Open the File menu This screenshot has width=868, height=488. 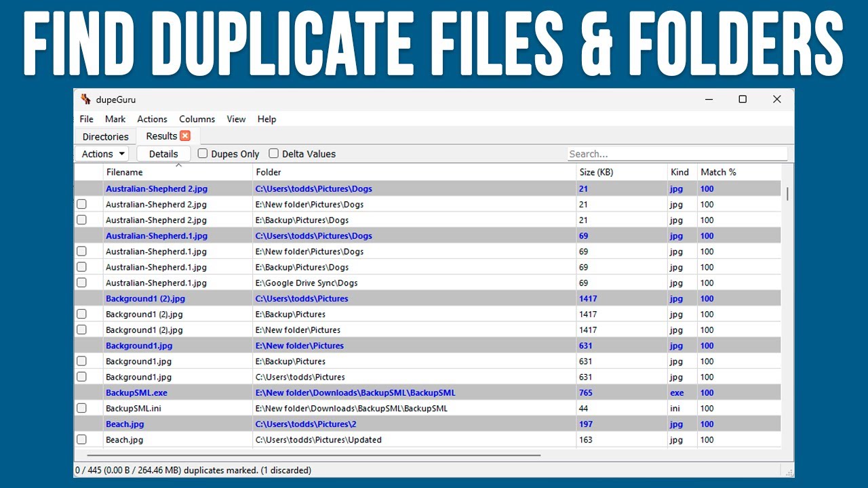(x=86, y=119)
